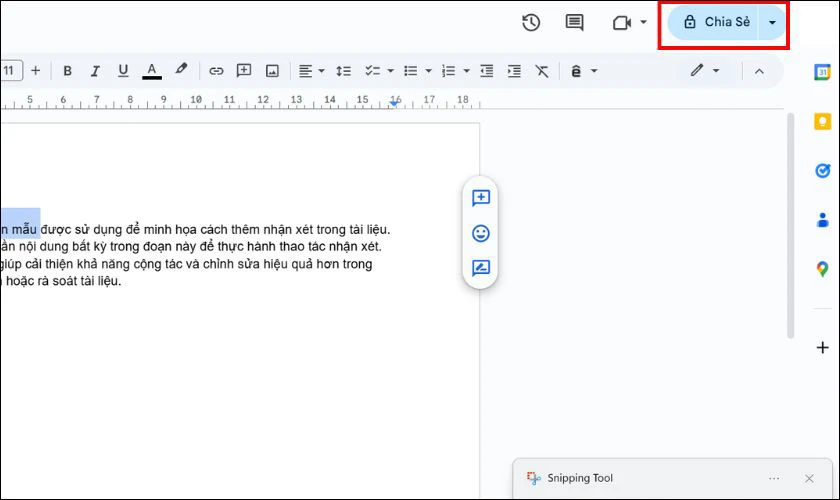
Task: Insert an image from toolbar
Action: pyautogui.click(x=272, y=71)
